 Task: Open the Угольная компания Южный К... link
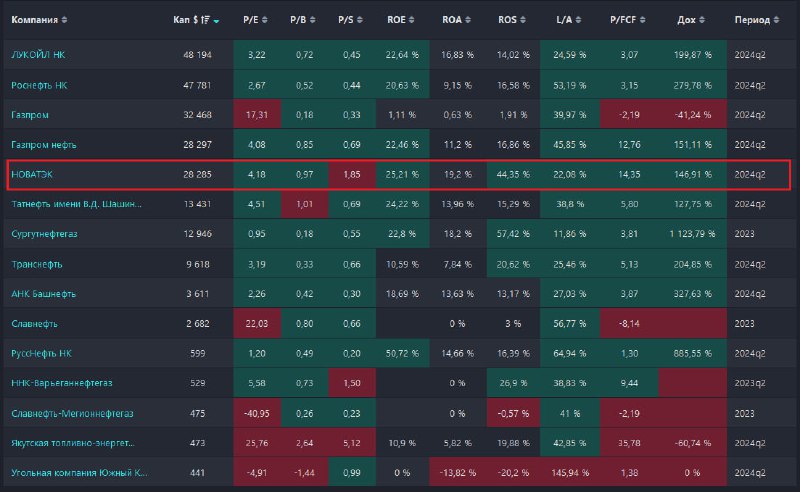[x=79, y=473]
